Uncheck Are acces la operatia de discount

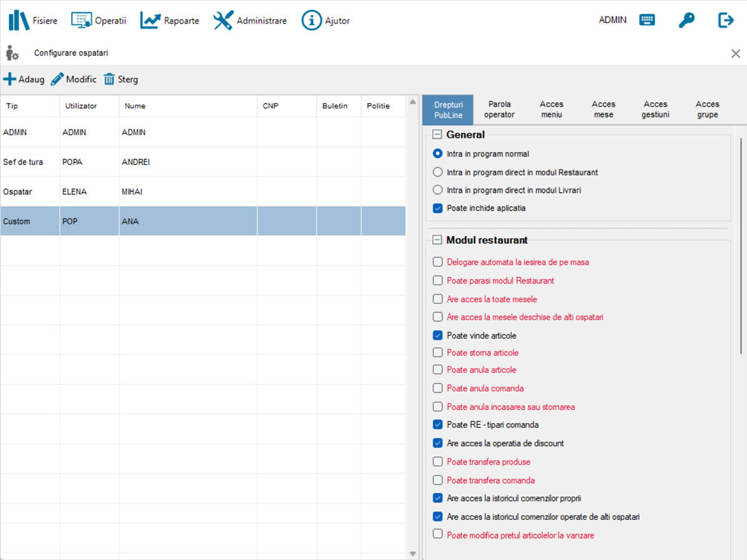pos(438,444)
